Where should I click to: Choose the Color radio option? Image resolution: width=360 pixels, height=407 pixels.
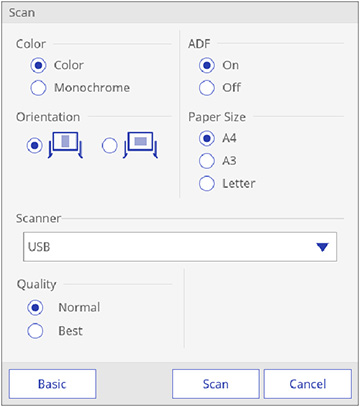click(38, 65)
